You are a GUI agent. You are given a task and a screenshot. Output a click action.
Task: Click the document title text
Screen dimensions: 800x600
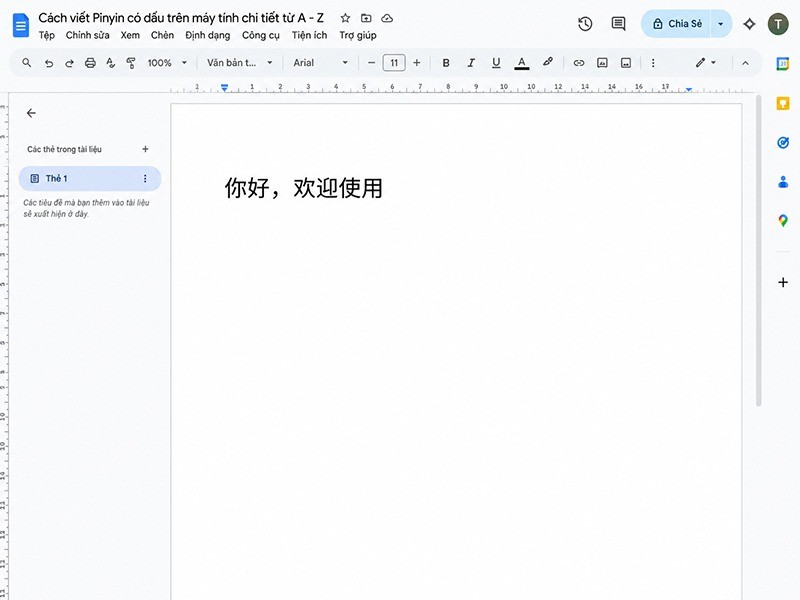[x=181, y=18]
